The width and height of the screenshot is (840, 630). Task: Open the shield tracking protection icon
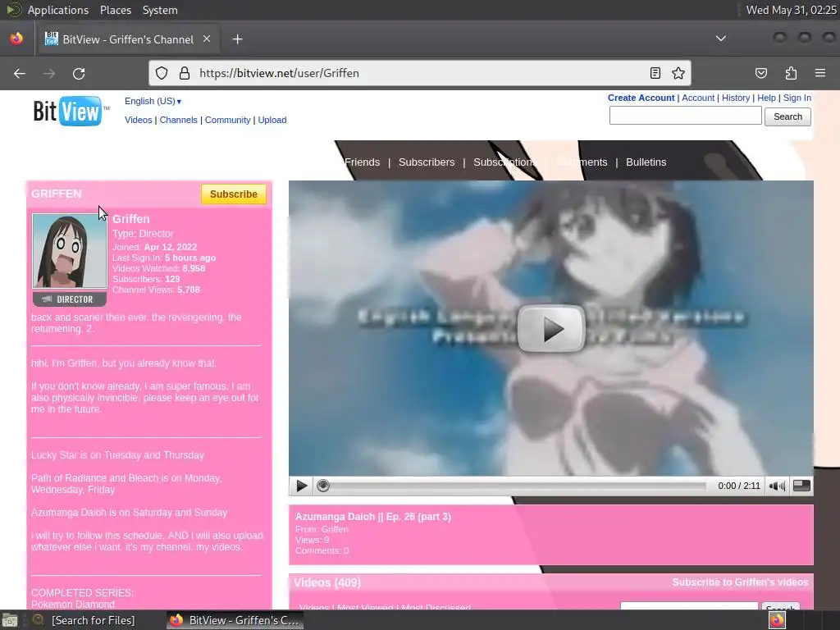tap(162, 73)
